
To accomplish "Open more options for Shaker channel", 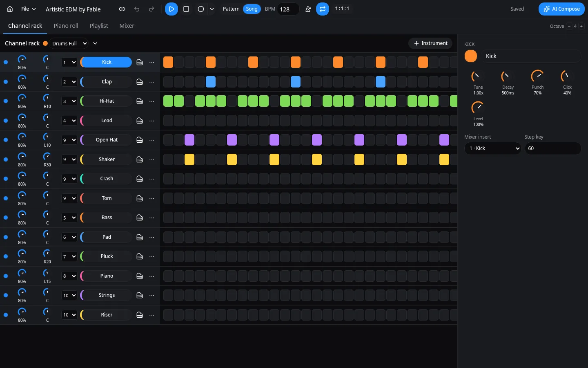I will pyautogui.click(x=152, y=159).
